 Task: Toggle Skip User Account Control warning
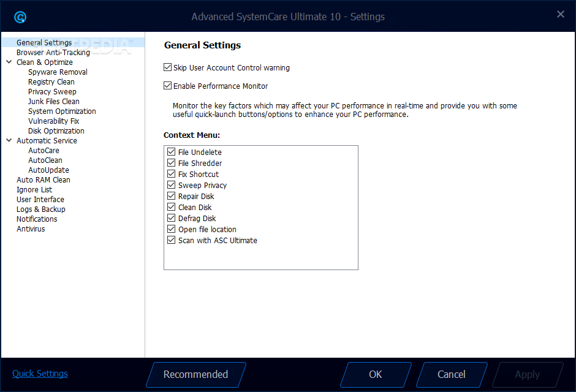pos(167,67)
